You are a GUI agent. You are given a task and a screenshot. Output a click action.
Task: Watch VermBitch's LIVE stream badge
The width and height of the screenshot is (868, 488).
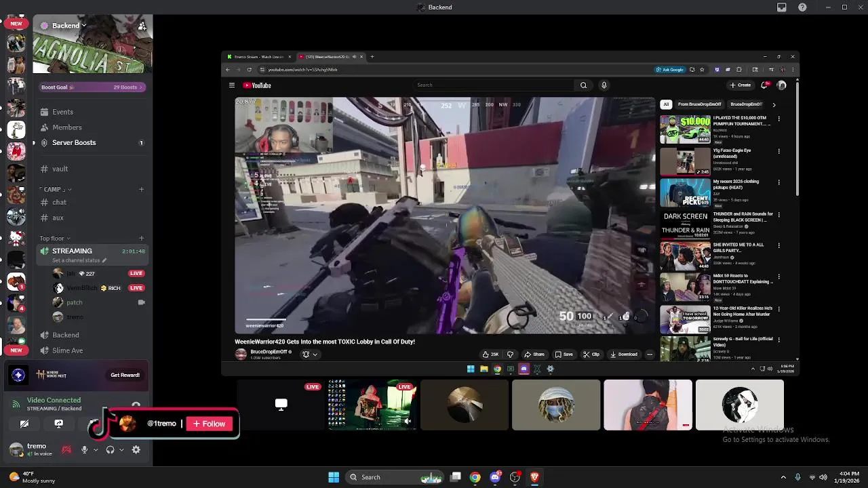[x=136, y=288]
